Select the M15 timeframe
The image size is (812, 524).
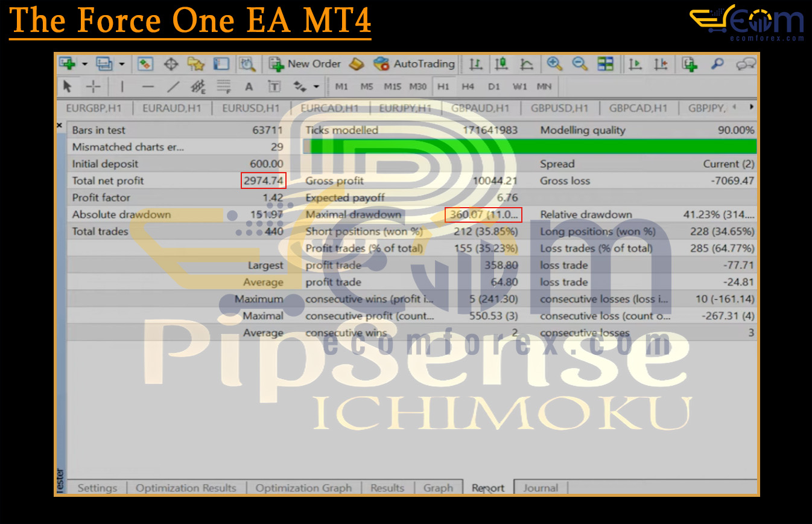392,87
